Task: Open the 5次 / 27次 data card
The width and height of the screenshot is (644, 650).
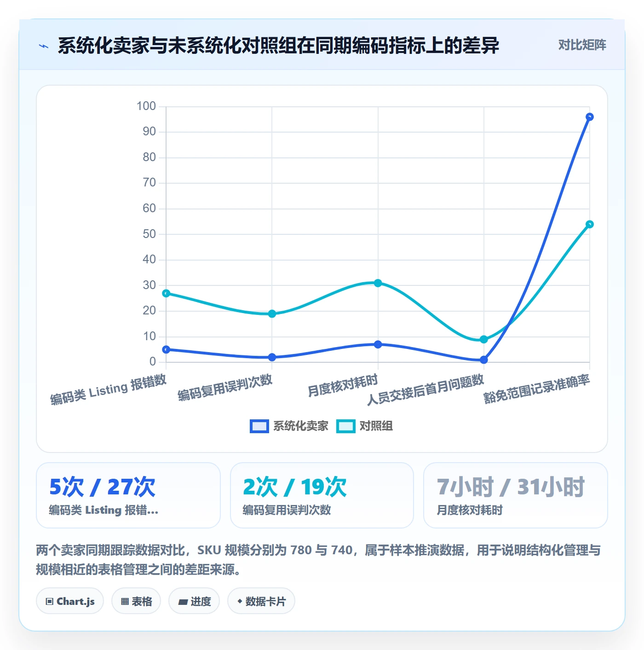Action: click(x=128, y=495)
